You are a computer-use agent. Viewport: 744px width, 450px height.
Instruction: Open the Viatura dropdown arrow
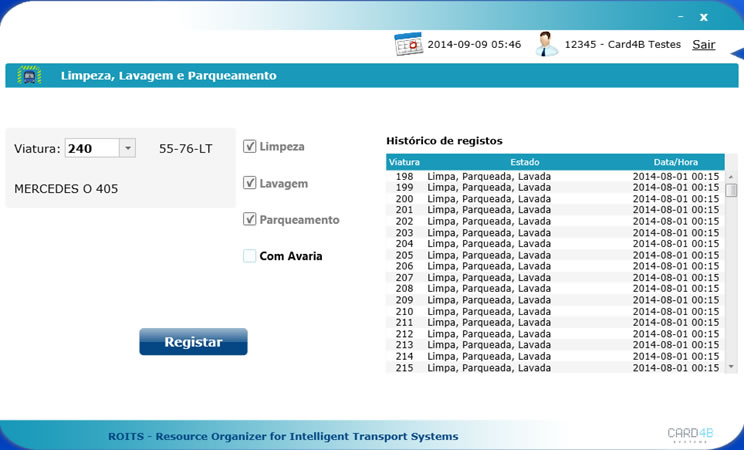coord(127,149)
